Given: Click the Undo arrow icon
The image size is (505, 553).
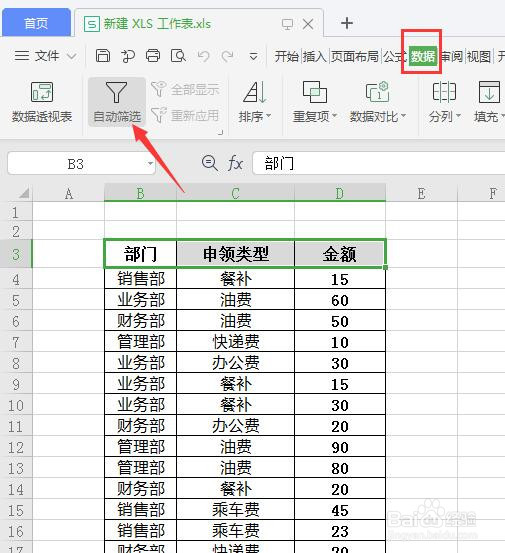Looking at the screenshot, I should [203, 56].
